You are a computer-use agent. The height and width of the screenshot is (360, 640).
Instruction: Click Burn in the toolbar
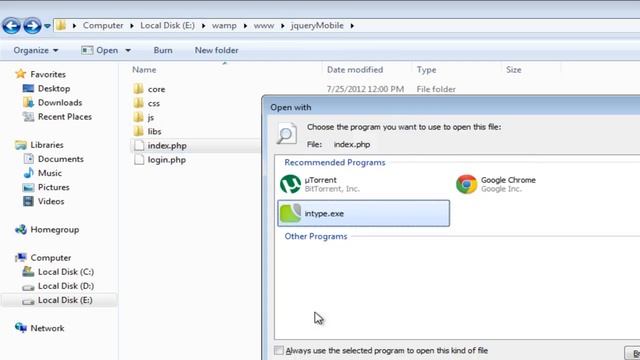163,50
